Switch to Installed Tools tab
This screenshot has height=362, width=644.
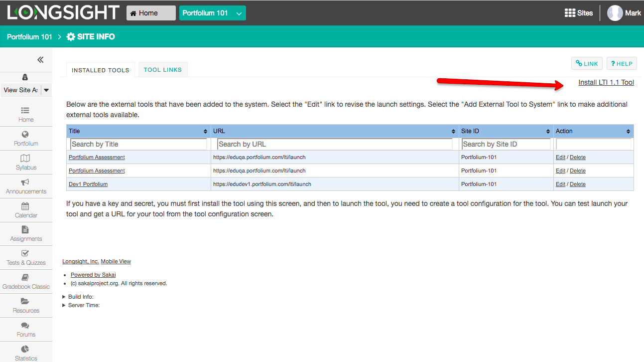coord(101,70)
